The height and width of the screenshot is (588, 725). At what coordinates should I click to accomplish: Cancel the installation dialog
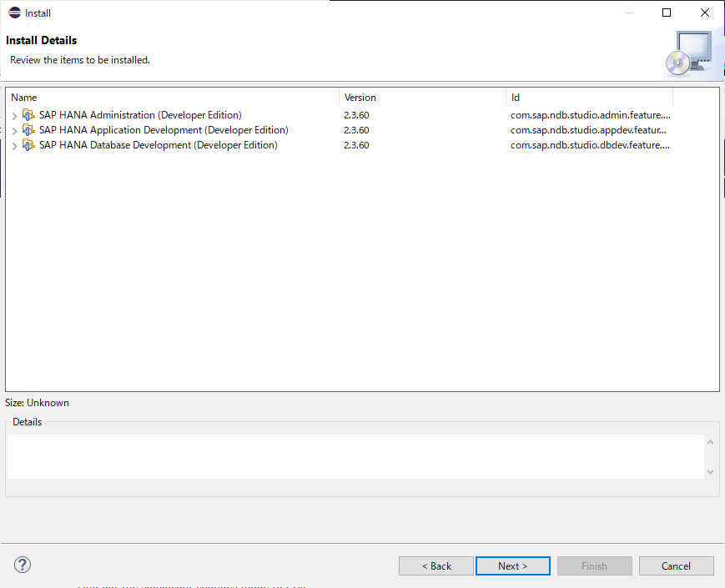[676, 565]
